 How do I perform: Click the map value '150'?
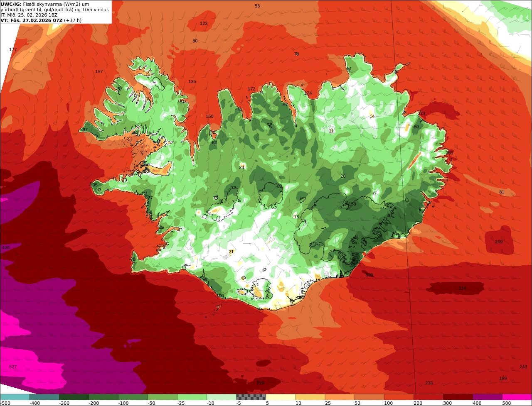[209, 116]
